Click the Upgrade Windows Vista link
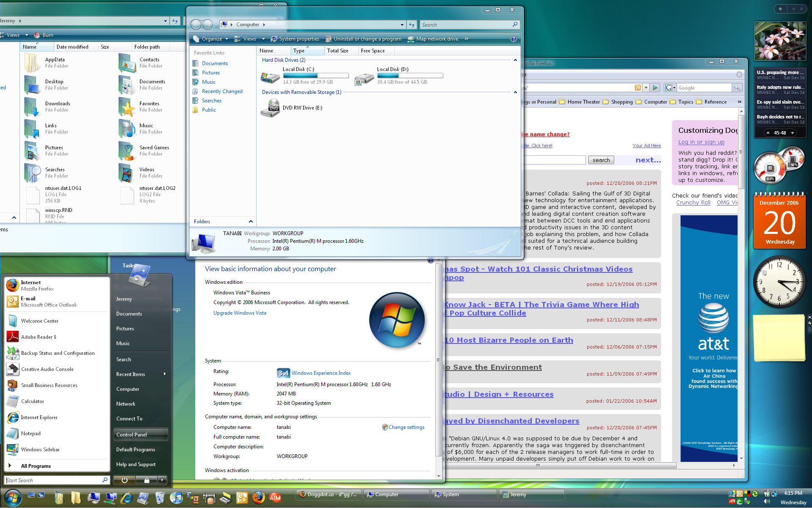This screenshot has height=508, width=812. point(240,313)
